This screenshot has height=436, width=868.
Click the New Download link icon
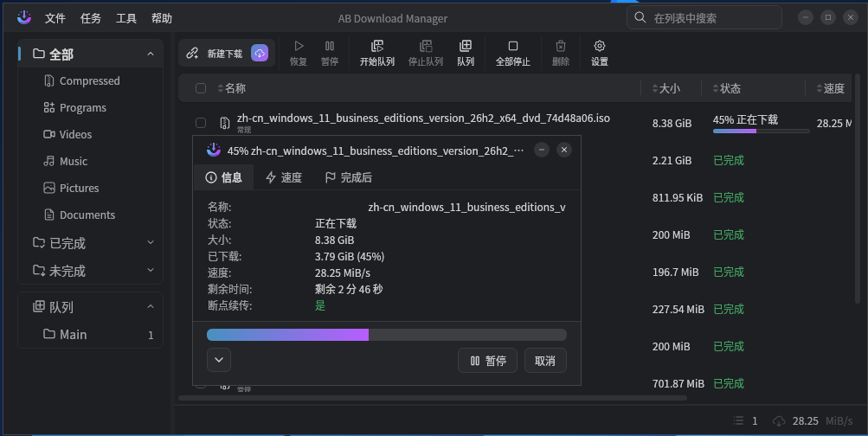click(x=192, y=53)
